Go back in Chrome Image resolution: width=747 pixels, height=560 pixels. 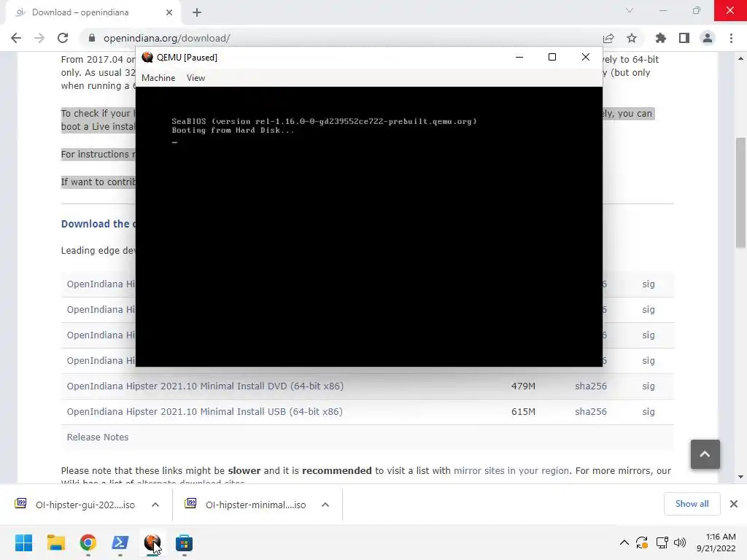16,38
